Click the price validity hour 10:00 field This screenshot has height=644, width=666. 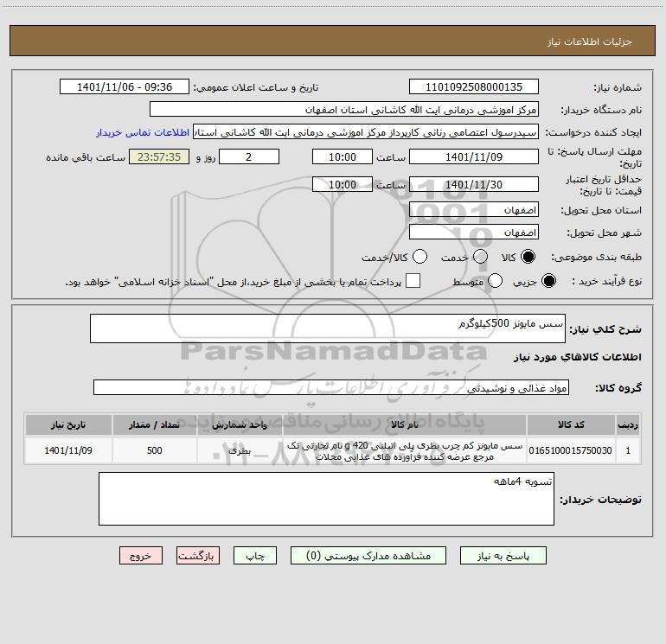click(x=343, y=185)
